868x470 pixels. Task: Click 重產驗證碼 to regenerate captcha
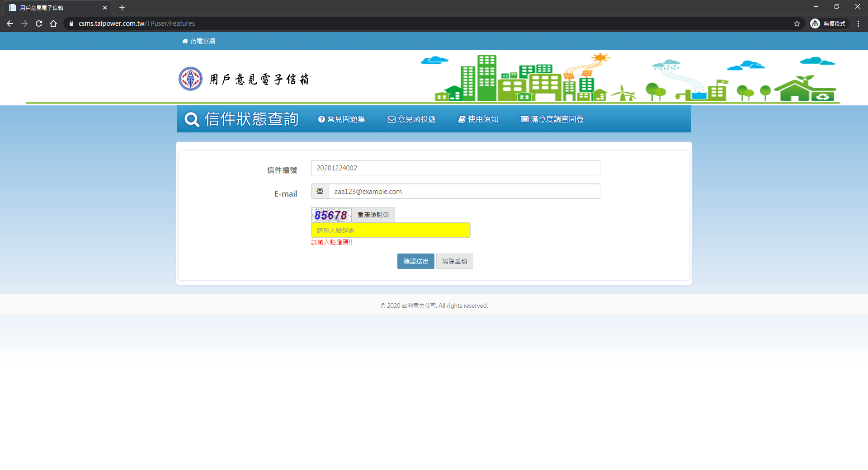(373, 215)
